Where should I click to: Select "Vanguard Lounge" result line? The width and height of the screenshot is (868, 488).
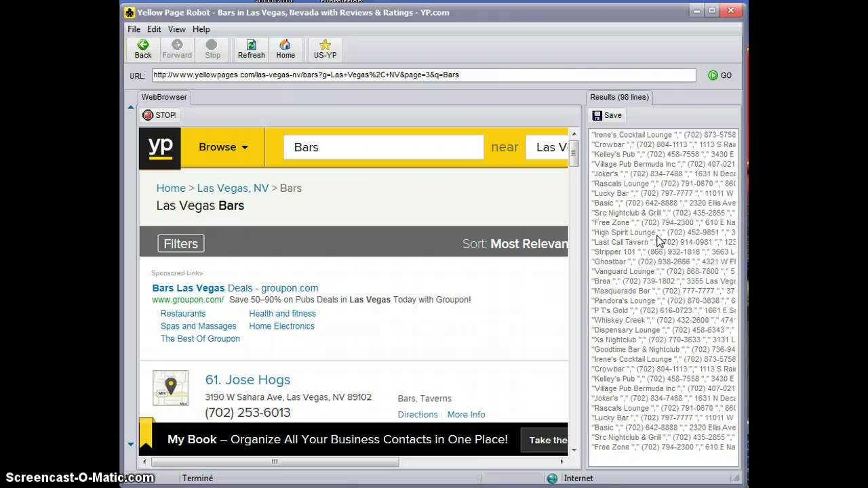(x=663, y=271)
